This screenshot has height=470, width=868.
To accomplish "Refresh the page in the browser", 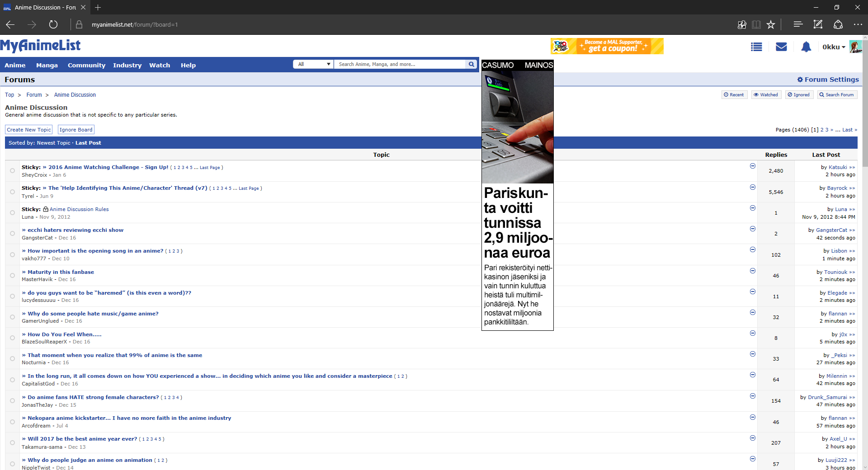I will click(53, 25).
